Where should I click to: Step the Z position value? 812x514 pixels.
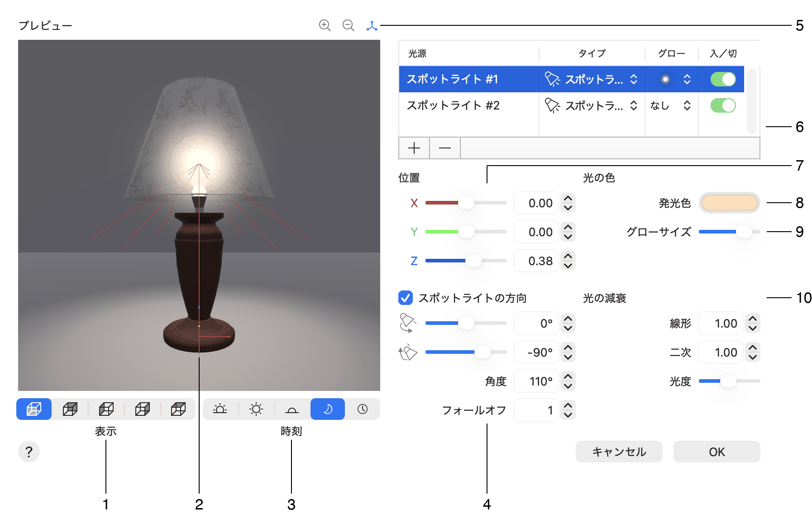(568, 261)
